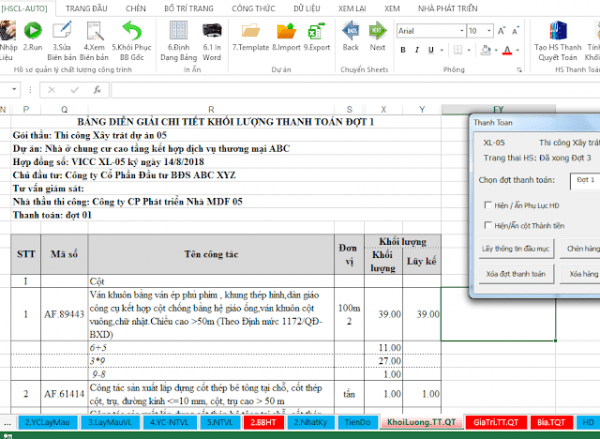
Task: Go to next sheet with Next arrow
Action: click(377, 32)
